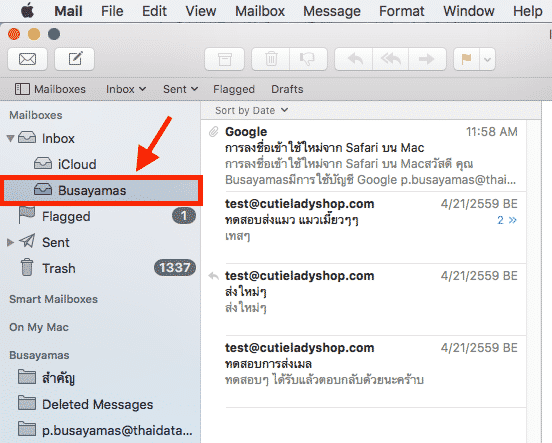Open the Edit menu
This screenshot has height=443, width=552.
pyautogui.click(x=154, y=11)
